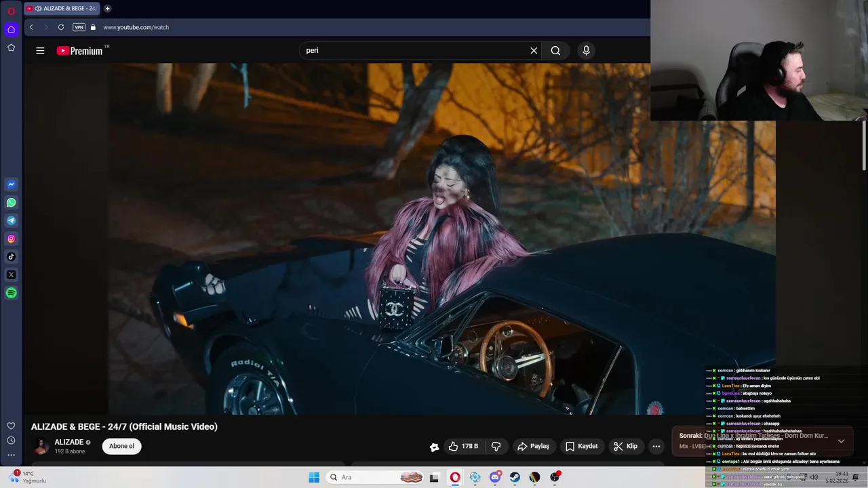Screen dimensions: 868x488
Task: Open Messenger in Opera sidebar
Action: click(12, 184)
